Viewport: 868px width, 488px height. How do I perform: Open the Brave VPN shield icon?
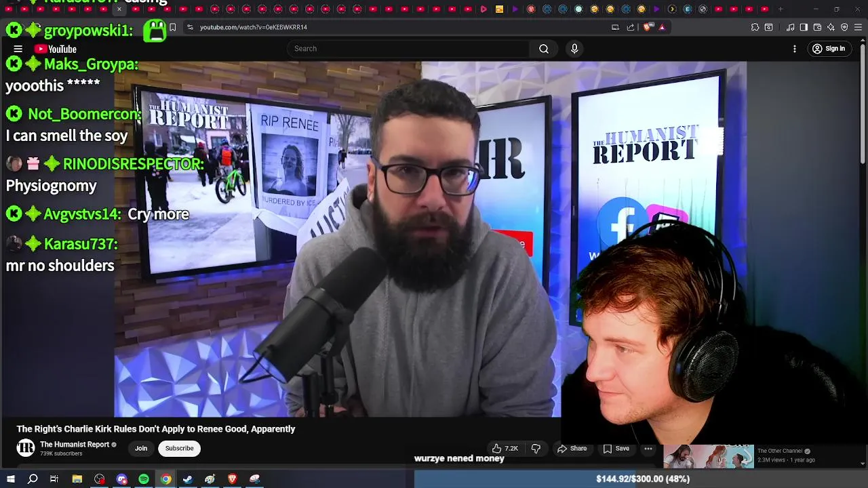844,27
